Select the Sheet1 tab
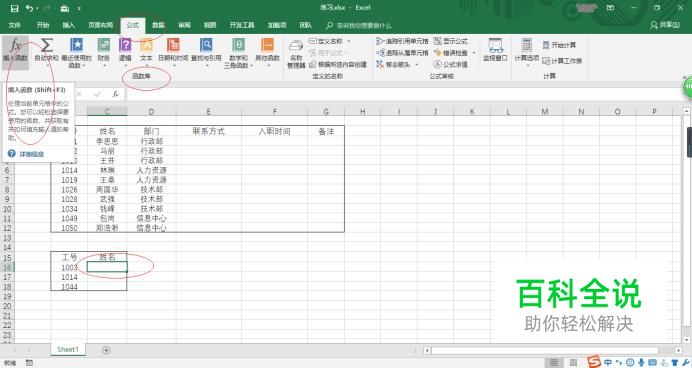Viewport: 692px width, 368px height. pos(68,349)
